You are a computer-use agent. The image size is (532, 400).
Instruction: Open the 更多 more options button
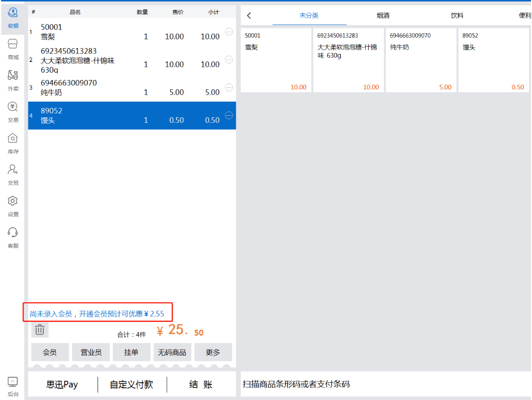213,352
